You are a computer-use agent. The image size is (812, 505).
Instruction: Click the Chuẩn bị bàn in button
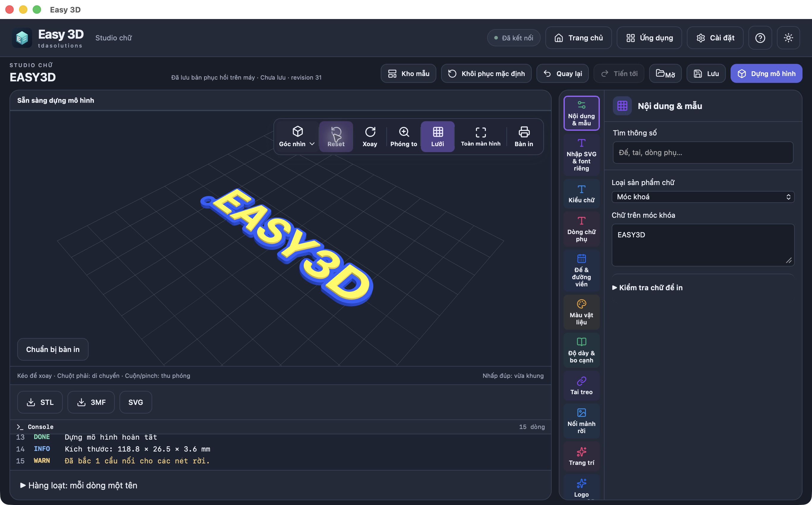(53, 349)
